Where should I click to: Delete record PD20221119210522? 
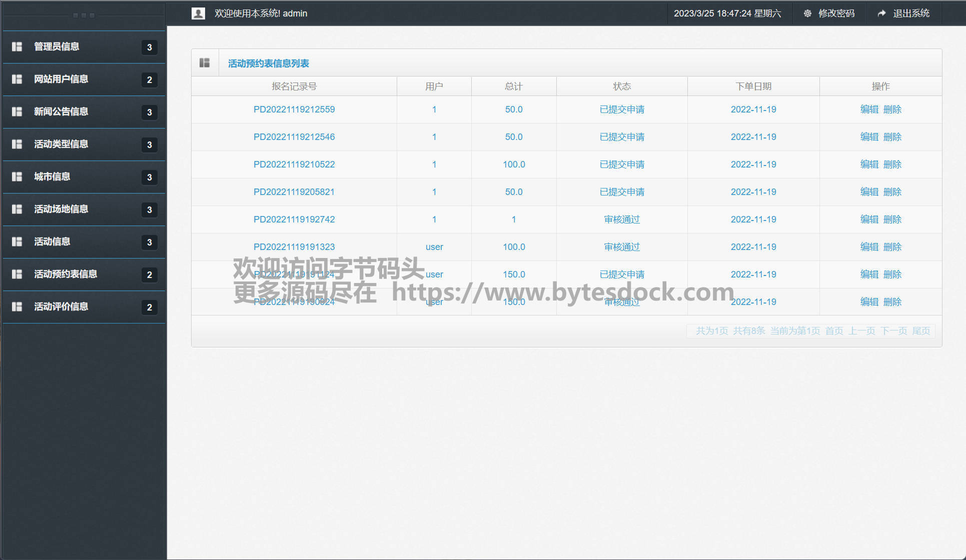(892, 164)
